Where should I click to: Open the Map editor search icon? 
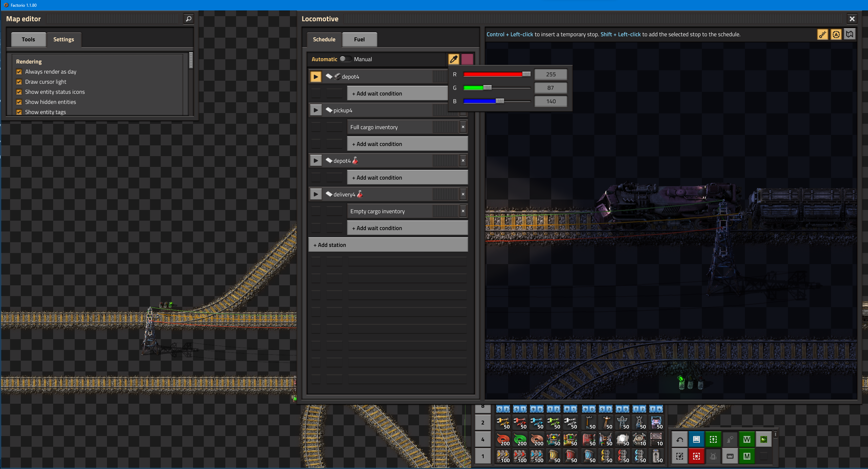[x=189, y=19]
